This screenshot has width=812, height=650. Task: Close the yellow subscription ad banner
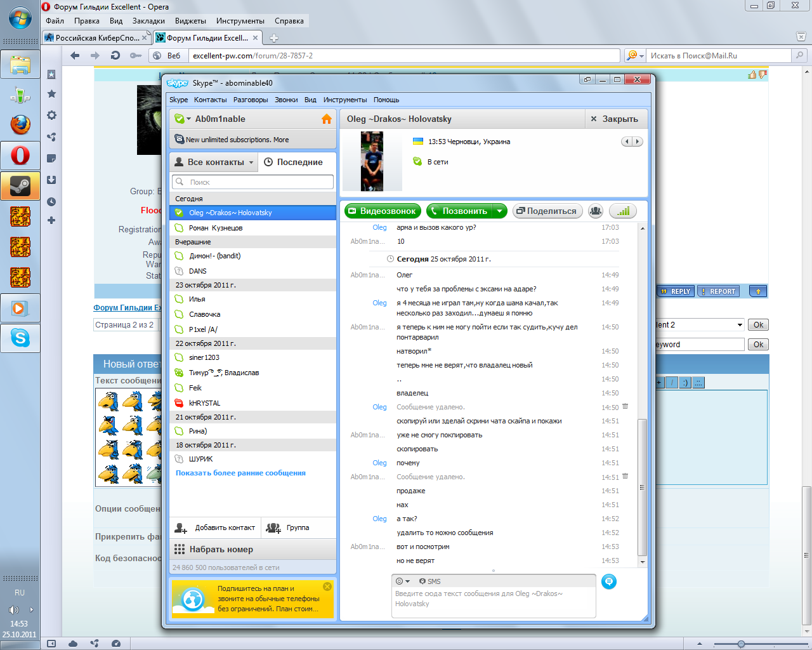tap(327, 587)
